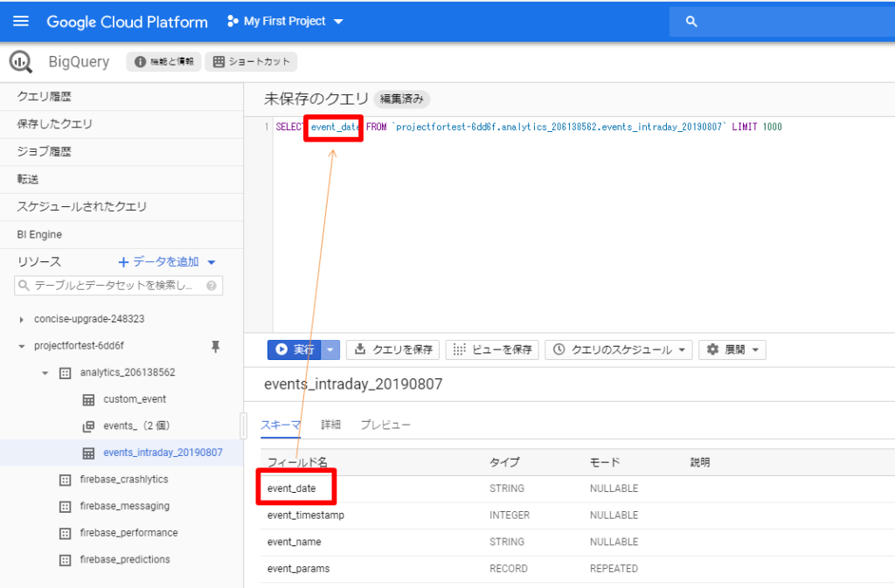Viewport: 895px width, 588px height.
Task: Click the クエリを保存 save query button
Action: (392, 349)
